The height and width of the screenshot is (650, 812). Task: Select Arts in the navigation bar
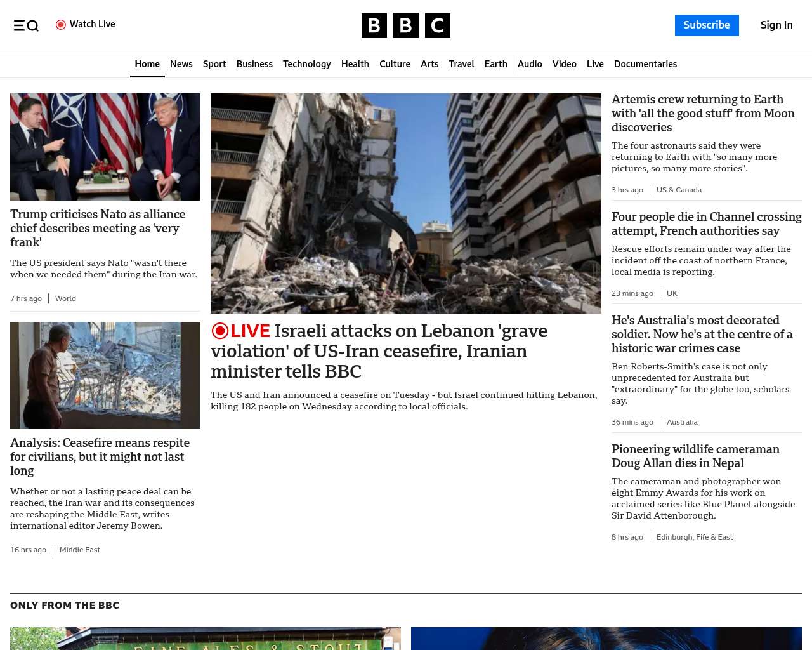429,64
